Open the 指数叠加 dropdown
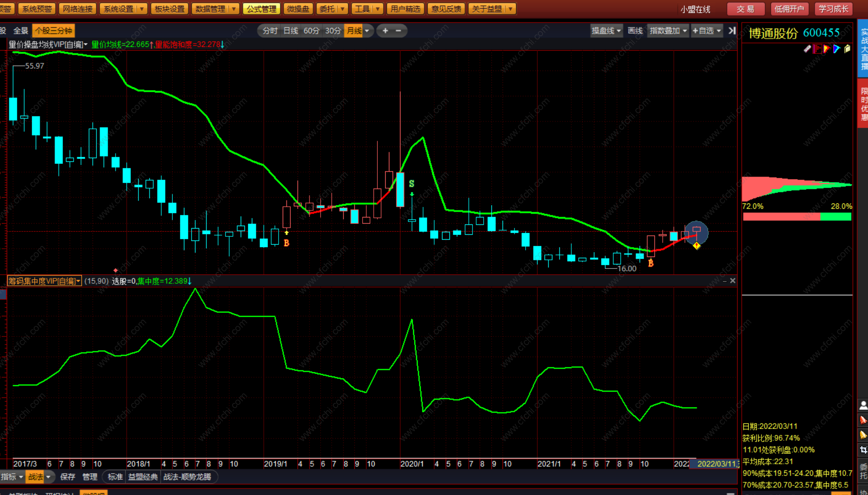This screenshot has height=495, width=868. (x=668, y=30)
